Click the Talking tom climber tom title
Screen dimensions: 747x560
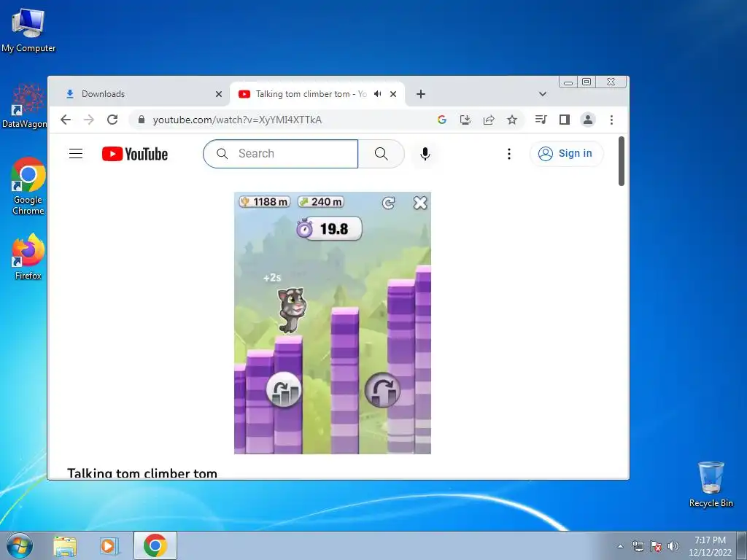pos(142,472)
